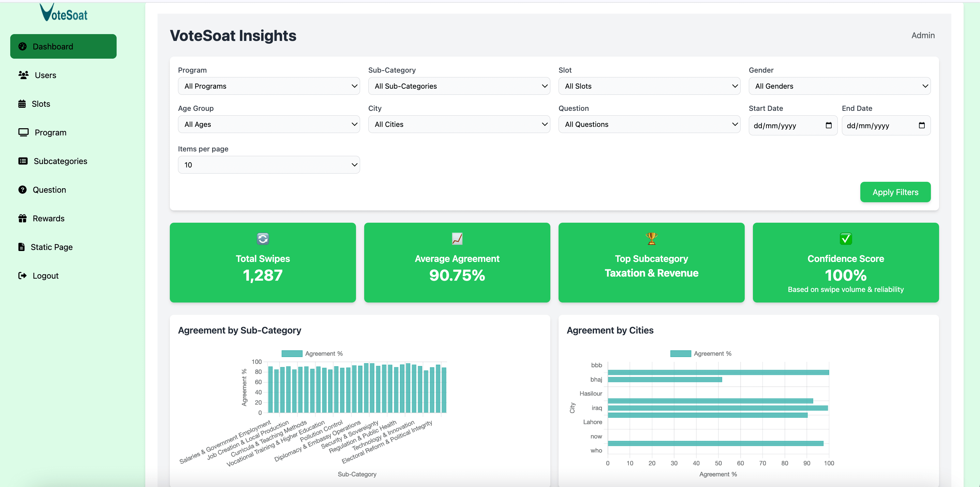980x487 pixels.
Task: Toggle the Agreement % legend in Sub-Category chart
Action: (x=312, y=353)
